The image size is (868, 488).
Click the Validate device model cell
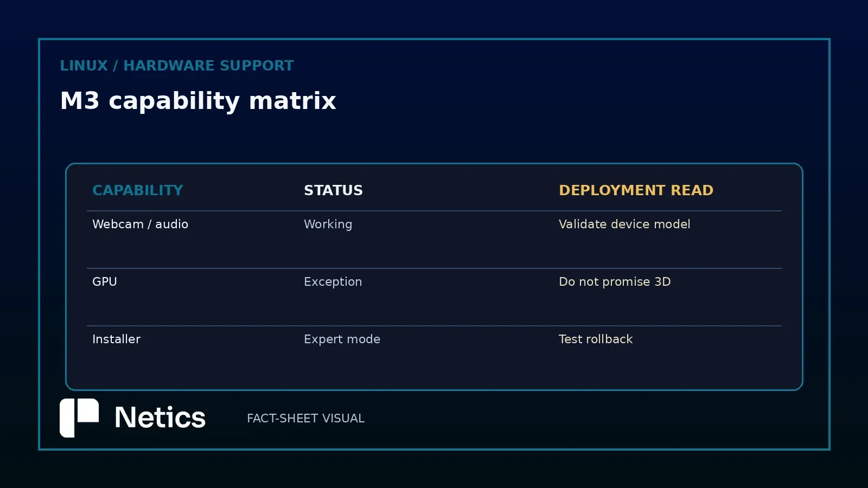click(624, 224)
